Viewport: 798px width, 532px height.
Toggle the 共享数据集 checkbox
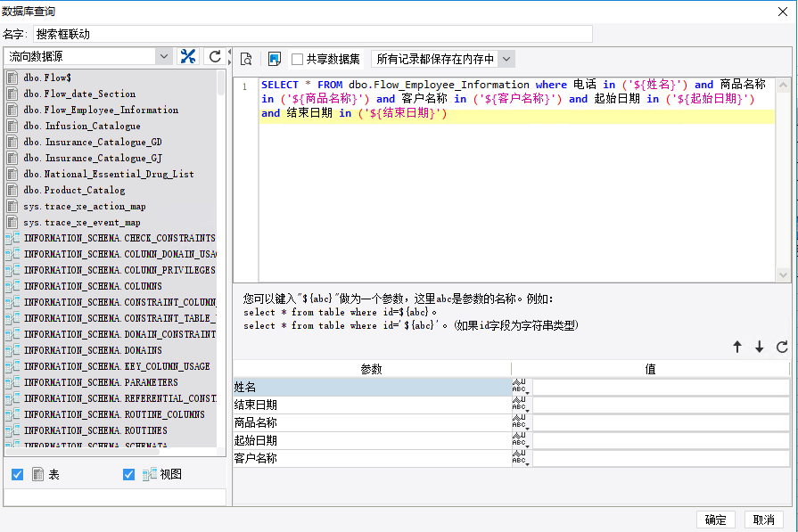[297, 60]
